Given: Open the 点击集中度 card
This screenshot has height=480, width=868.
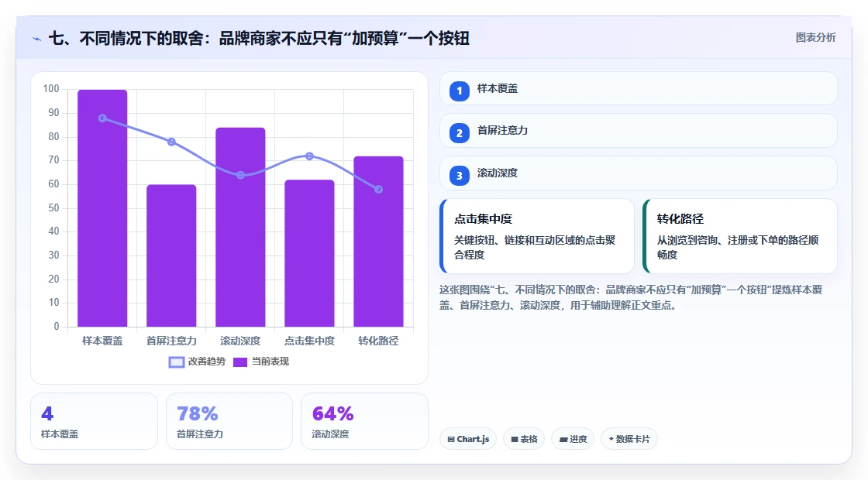Looking at the screenshot, I should click(537, 236).
